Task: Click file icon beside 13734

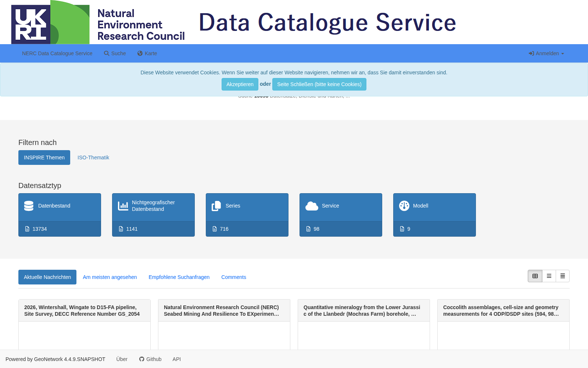Action: point(27,229)
